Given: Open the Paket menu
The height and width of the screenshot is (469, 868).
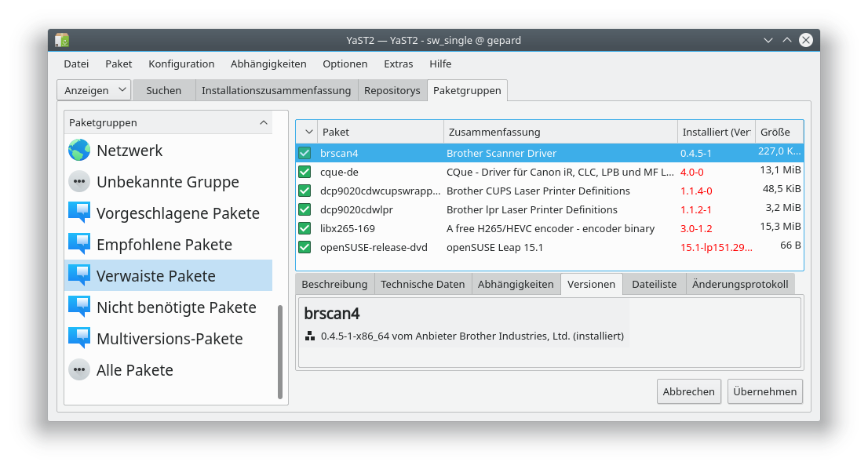Looking at the screenshot, I should pos(119,64).
